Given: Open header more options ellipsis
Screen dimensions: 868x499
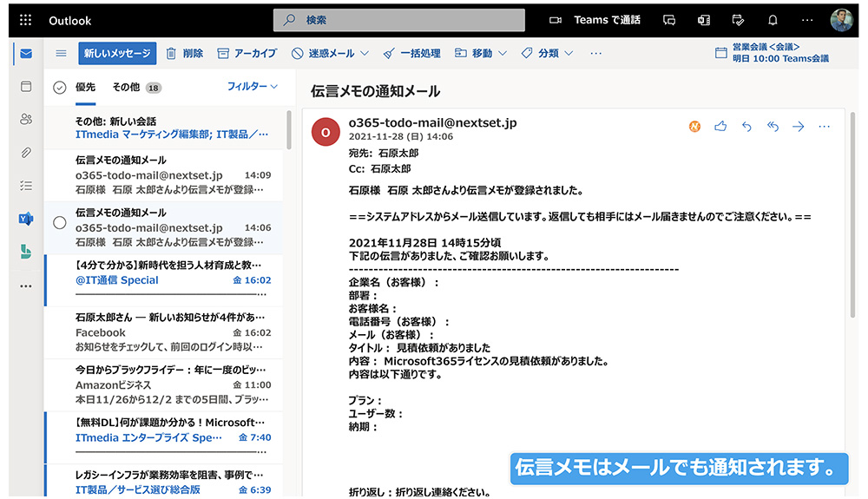Looking at the screenshot, I should (807, 21).
